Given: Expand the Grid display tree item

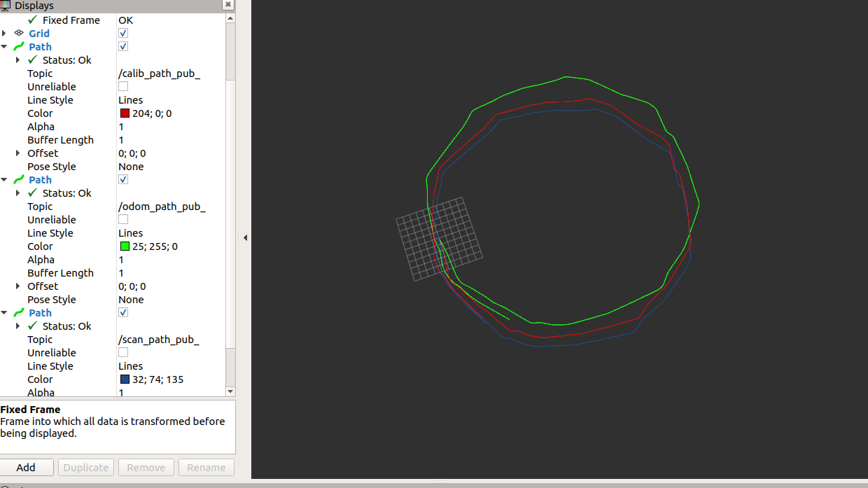Looking at the screenshot, I should 4,33.
